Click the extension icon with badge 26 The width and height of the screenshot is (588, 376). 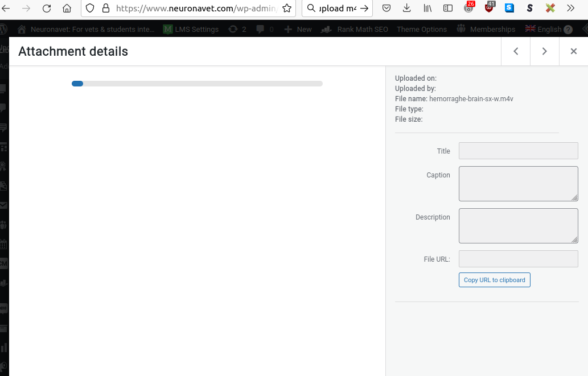tap(469, 7)
